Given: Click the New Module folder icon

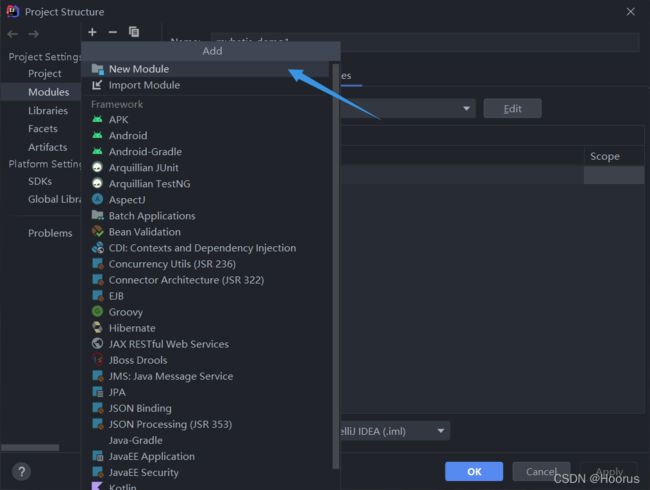Looking at the screenshot, I should click(x=97, y=69).
